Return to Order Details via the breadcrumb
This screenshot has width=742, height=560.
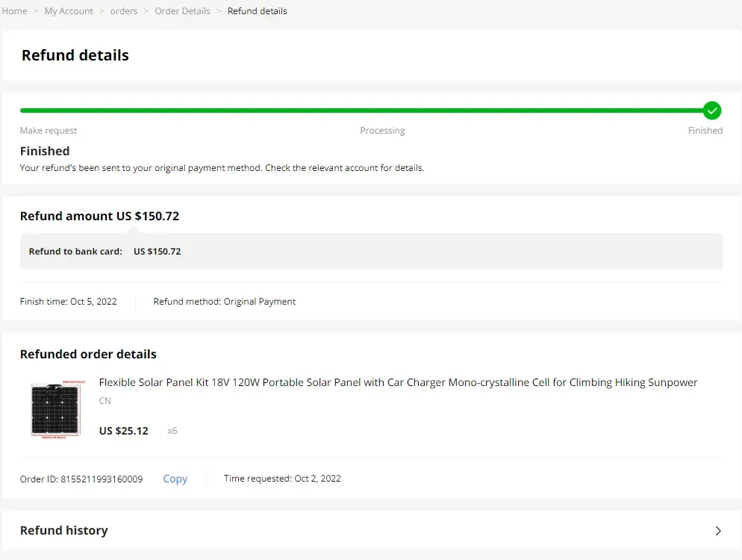tap(182, 11)
